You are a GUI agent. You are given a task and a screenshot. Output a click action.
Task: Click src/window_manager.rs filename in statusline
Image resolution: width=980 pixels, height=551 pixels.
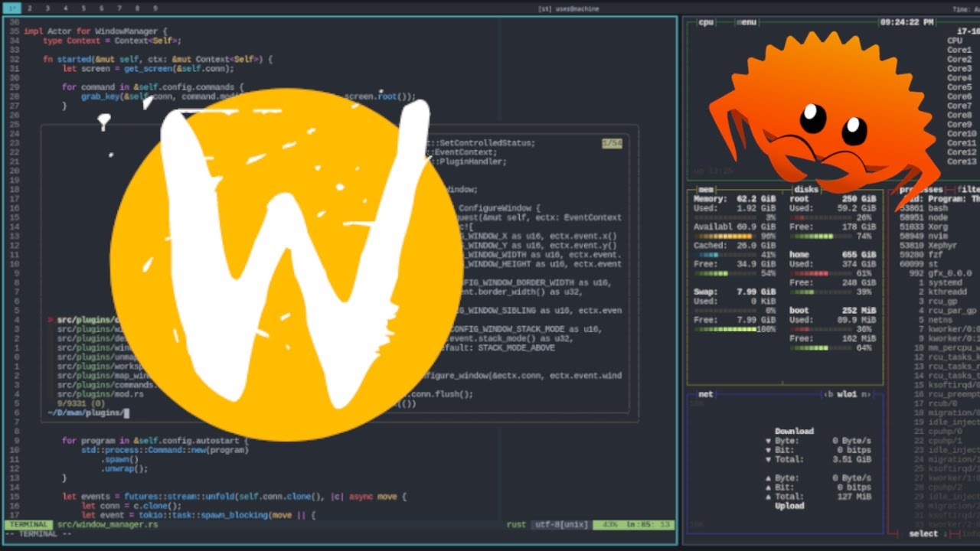click(107, 524)
